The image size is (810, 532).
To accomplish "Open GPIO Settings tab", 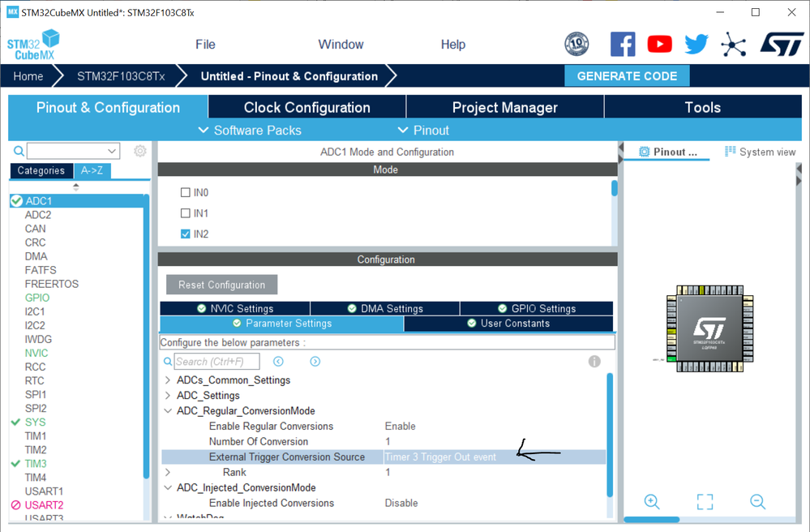I will point(537,308).
